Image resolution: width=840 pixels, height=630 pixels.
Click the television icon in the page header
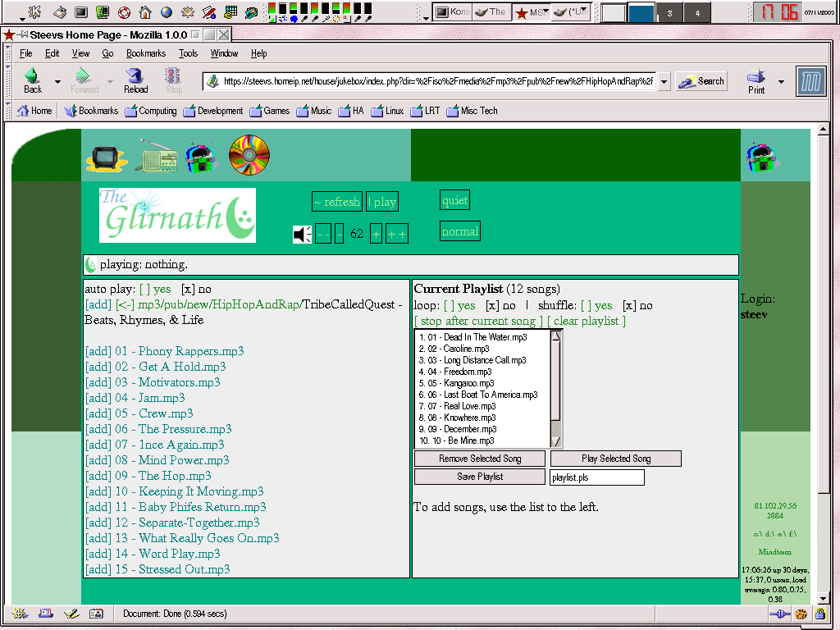[x=107, y=156]
